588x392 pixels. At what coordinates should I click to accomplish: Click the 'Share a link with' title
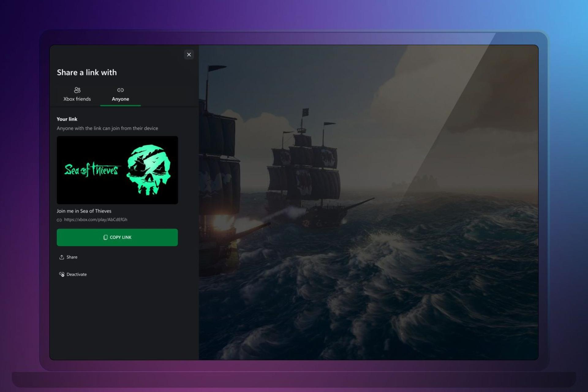[x=87, y=72]
